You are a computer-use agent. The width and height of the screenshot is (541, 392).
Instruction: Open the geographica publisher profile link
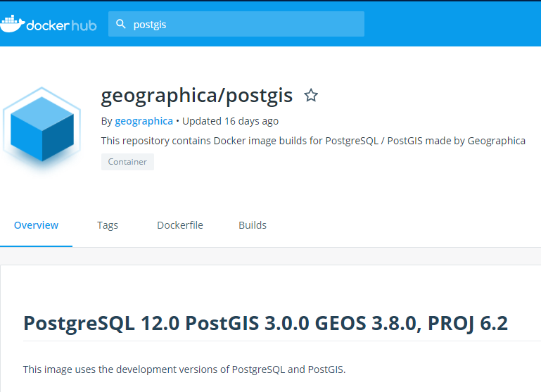(x=144, y=121)
